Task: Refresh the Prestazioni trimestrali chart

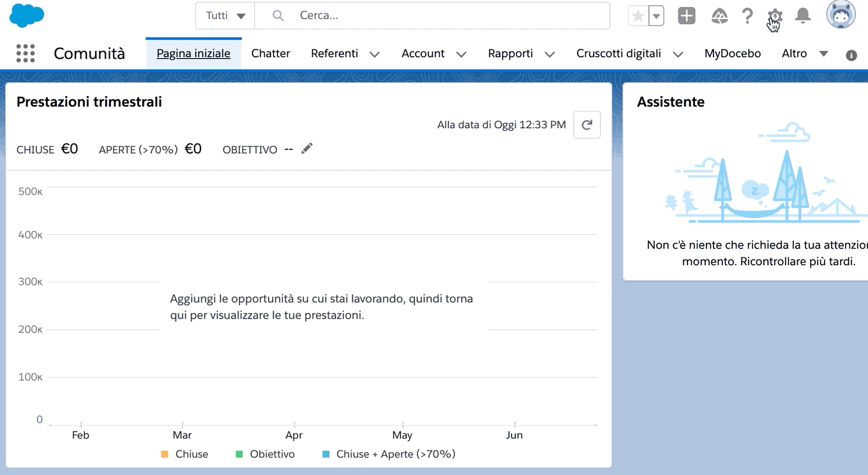Action: tap(587, 125)
